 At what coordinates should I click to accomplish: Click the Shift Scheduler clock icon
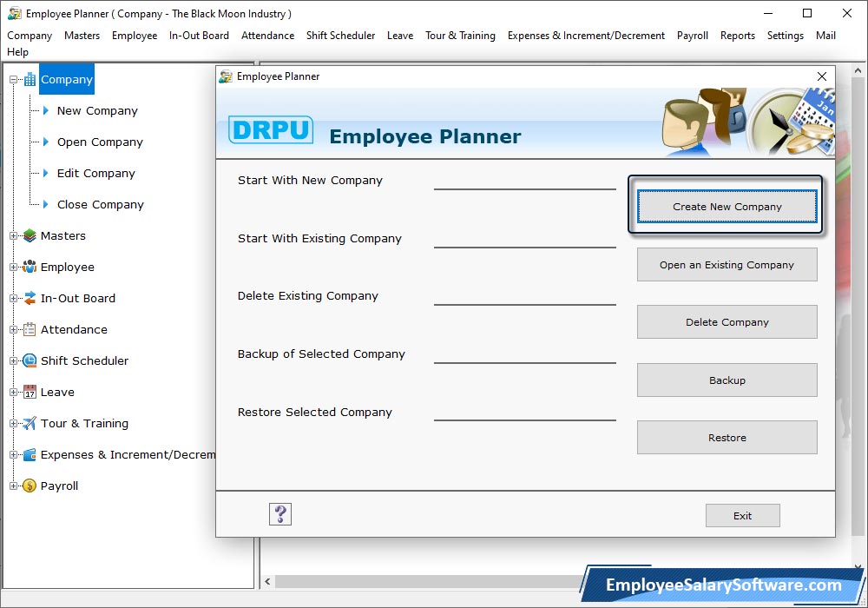(30, 361)
